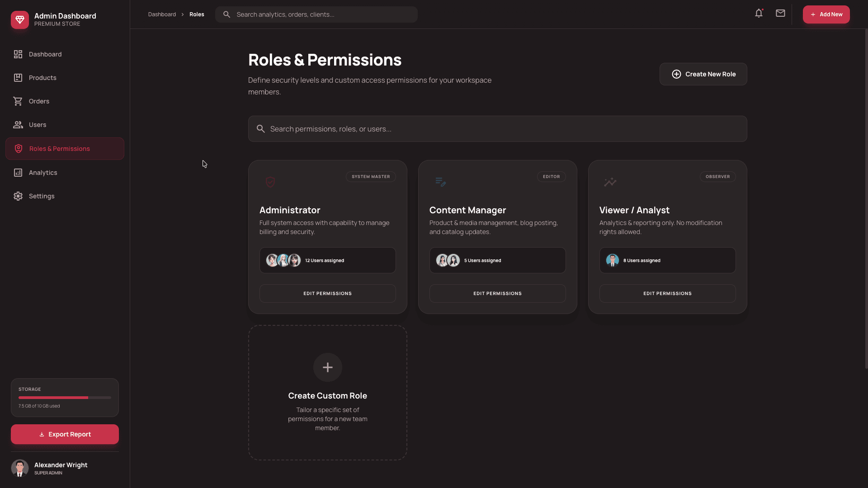This screenshot has width=868, height=488.
Task: Click the notifications bell icon
Action: point(758,13)
